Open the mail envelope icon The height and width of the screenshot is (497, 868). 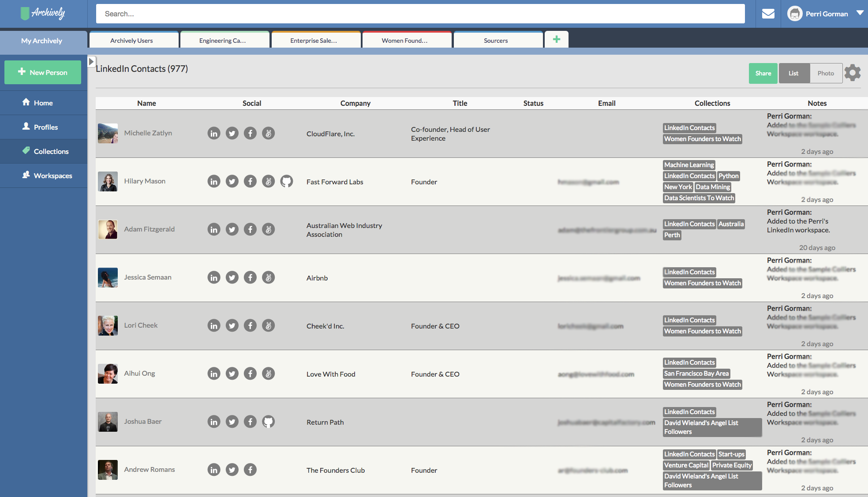point(768,14)
